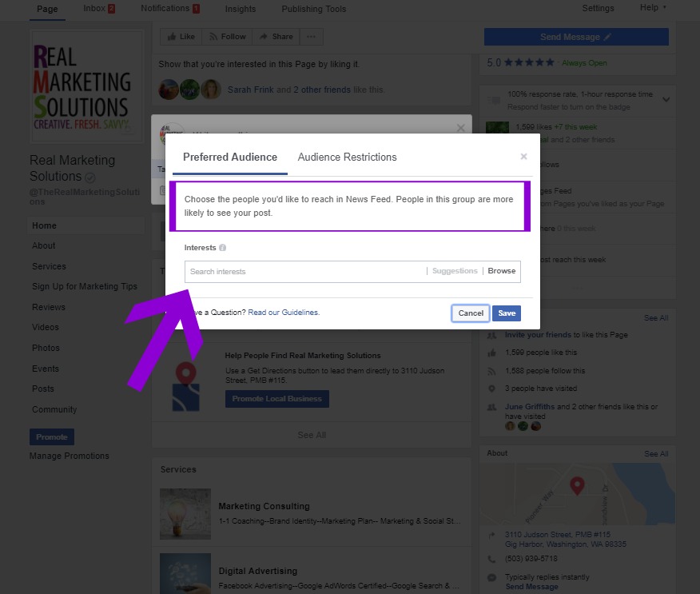Viewport: 700px width, 594px height.
Task: Open the more options ellipsis menu
Action: 311,37
